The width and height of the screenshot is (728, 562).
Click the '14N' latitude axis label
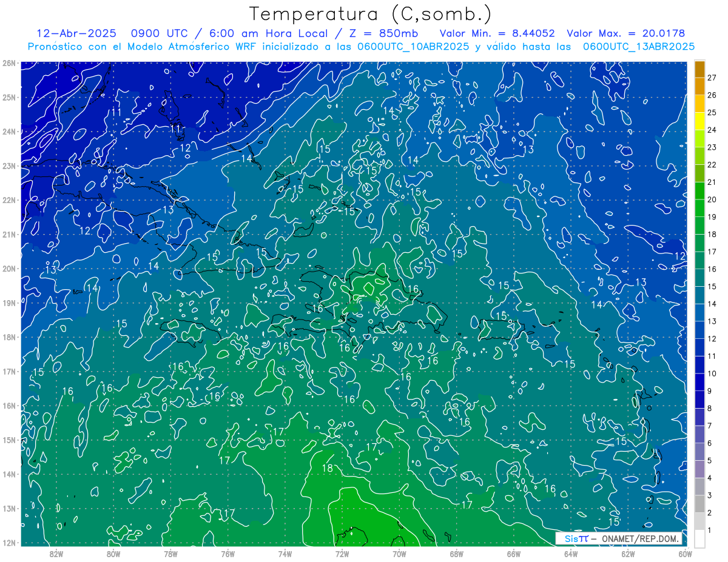pos(8,474)
